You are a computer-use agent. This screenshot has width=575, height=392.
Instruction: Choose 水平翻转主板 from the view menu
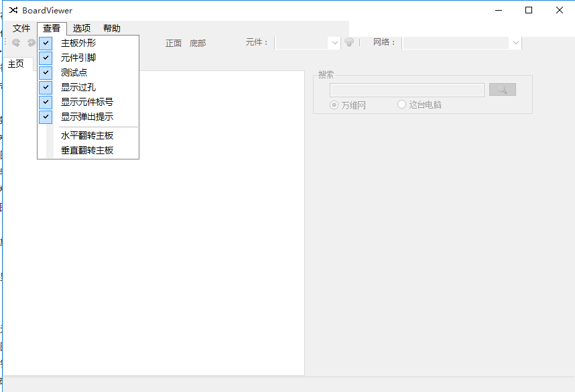point(86,135)
